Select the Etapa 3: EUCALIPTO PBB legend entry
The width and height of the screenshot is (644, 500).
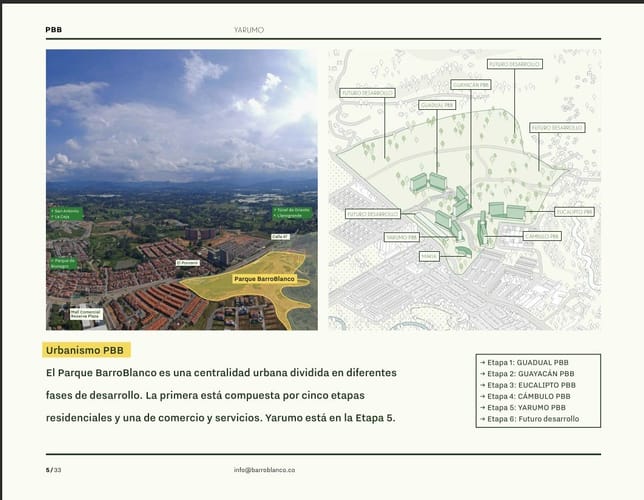click(x=528, y=385)
